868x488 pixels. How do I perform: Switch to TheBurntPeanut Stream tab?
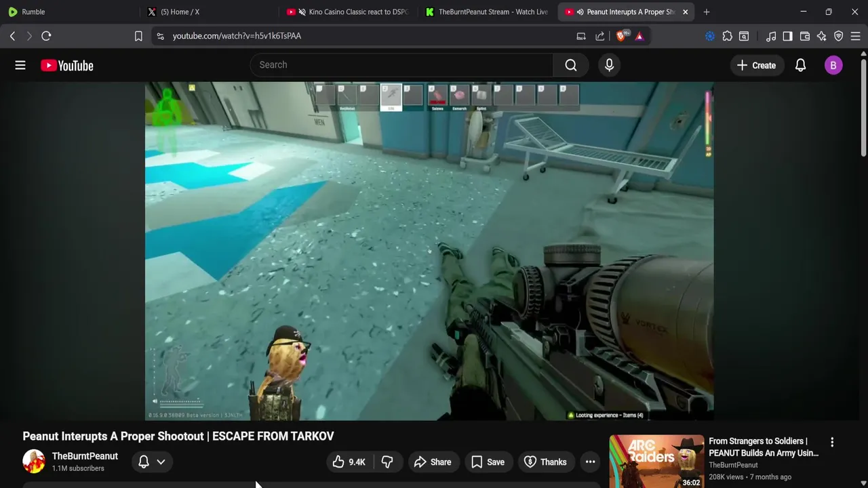click(487, 12)
